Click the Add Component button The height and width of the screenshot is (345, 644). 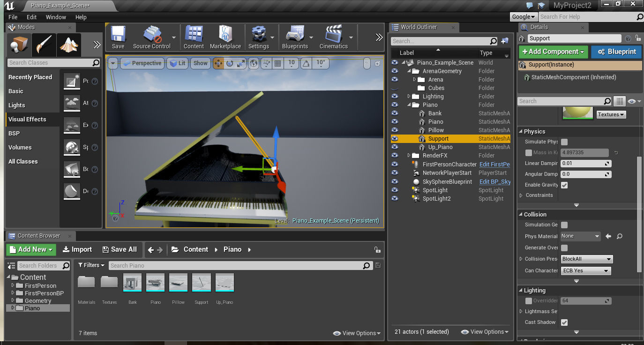(554, 52)
